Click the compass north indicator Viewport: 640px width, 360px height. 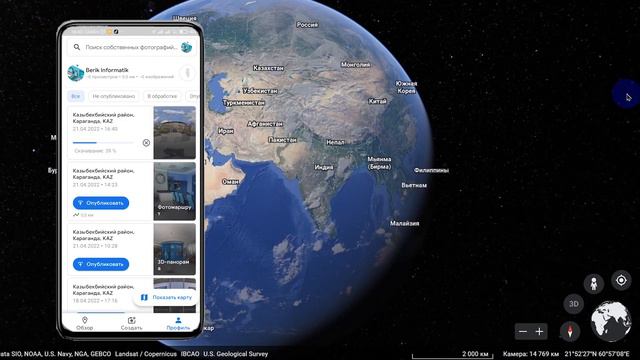(570, 331)
